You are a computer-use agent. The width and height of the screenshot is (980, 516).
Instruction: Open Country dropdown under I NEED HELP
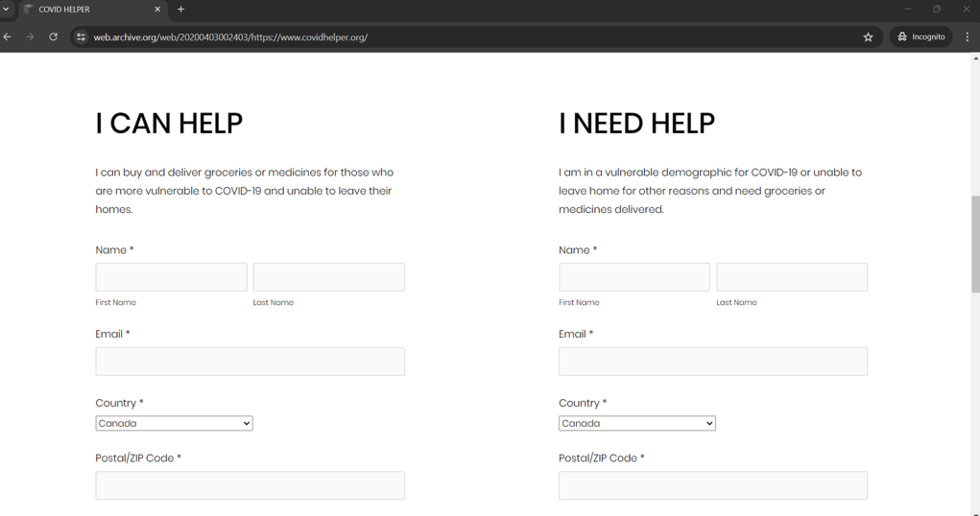click(637, 423)
